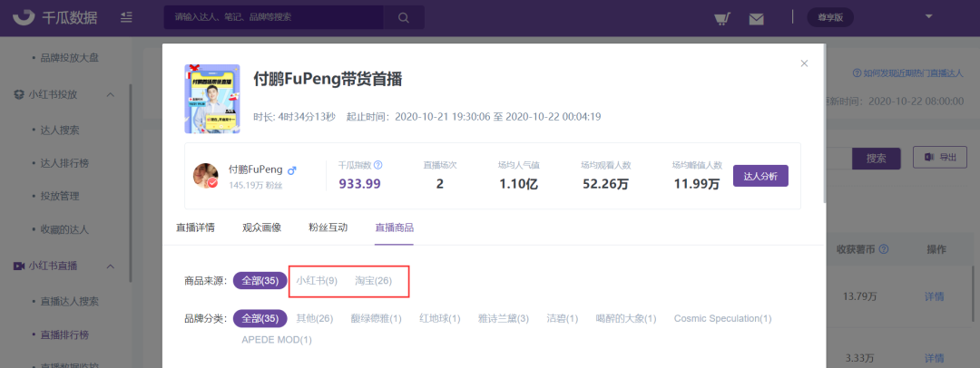Click the 小红书直播 camera icon

[19, 266]
